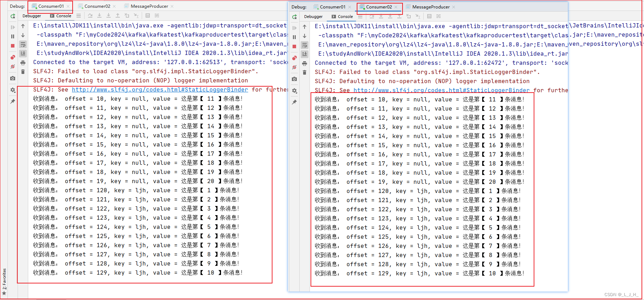The width and height of the screenshot is (644, 300).
Task: Toggle pin tab in right Debug panel
Action: pyautogui.click(x=294, y=102)
